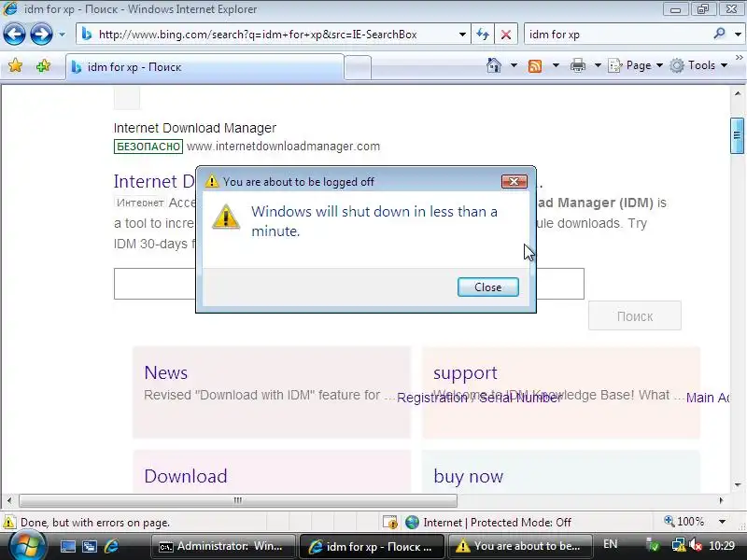The width and height of the screenshot is (747, 560).
Task: Expand the Home button dropdown arrow
Action: [x=514, y=65]
